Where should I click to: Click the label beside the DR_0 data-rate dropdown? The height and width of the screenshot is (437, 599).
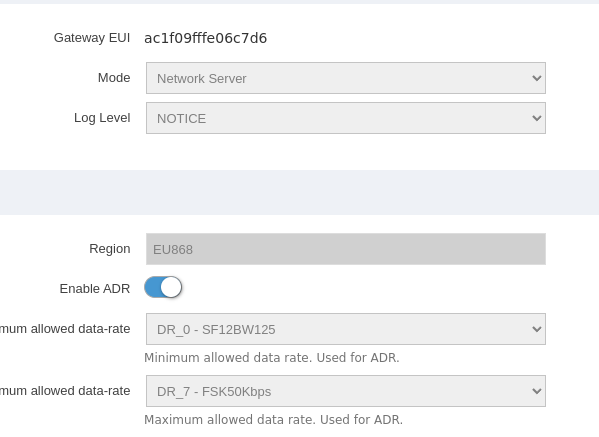(x=65, y=329)
